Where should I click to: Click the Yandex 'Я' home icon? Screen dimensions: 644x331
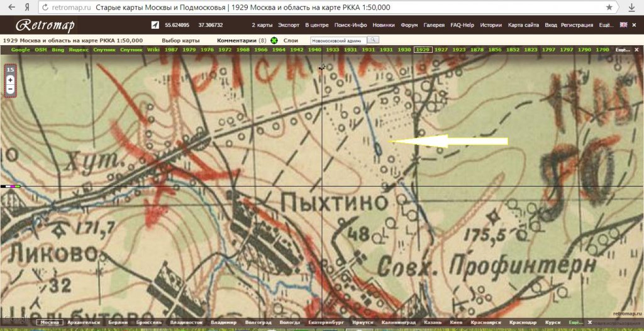[x=27, y=8]
